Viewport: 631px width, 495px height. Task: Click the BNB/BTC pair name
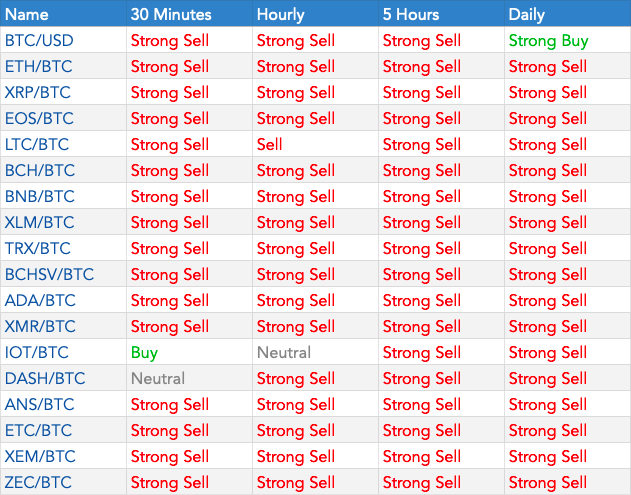point(40,197)
